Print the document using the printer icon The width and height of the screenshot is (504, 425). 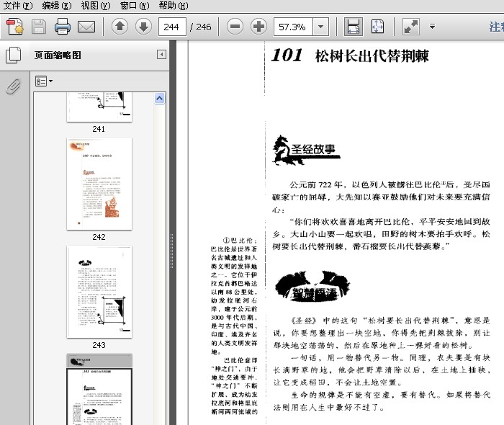click(x=63, y=27)
